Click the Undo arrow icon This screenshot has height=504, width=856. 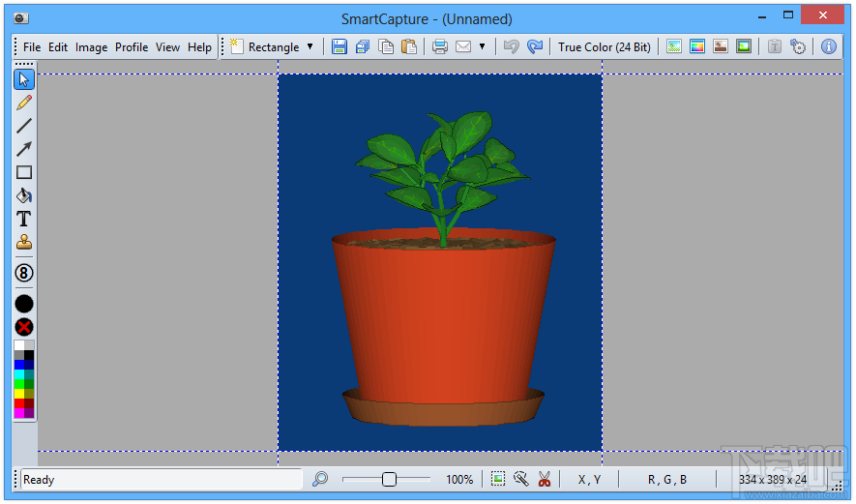(512, 46)
